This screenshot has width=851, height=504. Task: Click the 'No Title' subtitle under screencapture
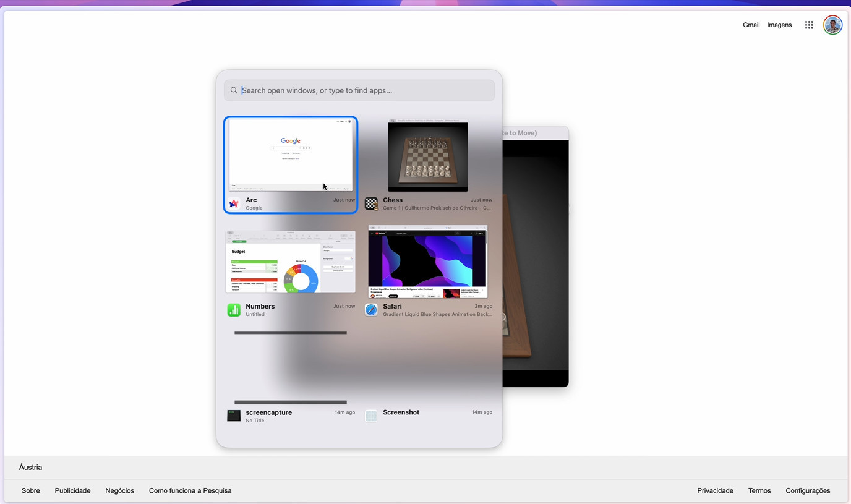(x=255, y=421)
